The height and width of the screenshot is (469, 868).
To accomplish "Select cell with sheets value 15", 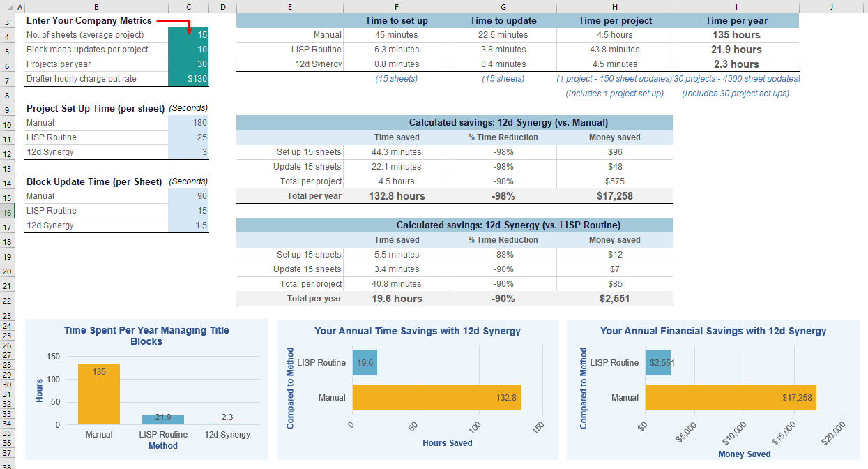I will tap(188, 35).
